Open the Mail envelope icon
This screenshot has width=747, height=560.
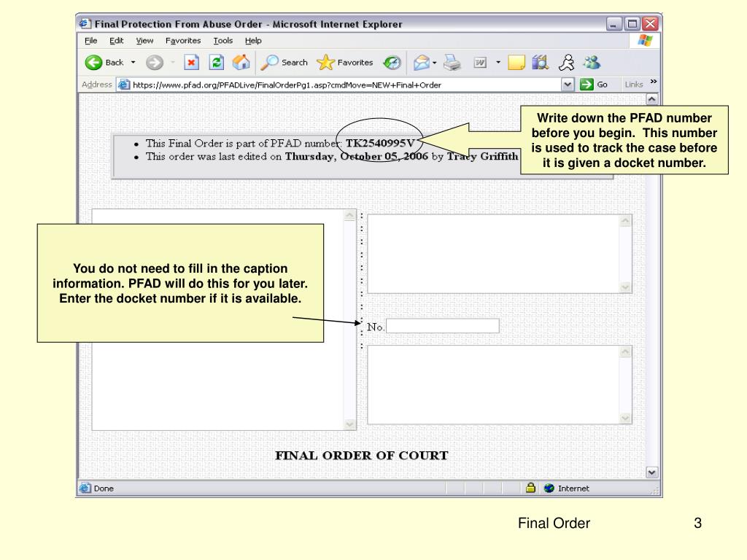(x=422, y=63)
